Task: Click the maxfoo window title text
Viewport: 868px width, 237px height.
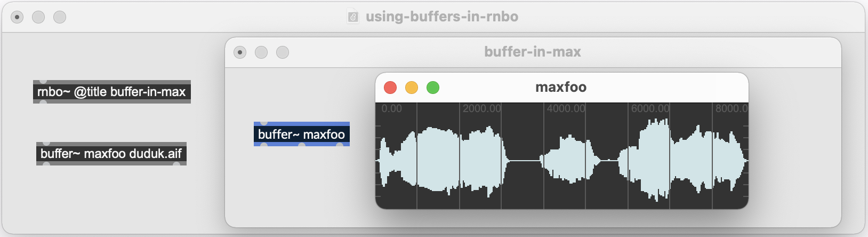Action: (561, 87)
